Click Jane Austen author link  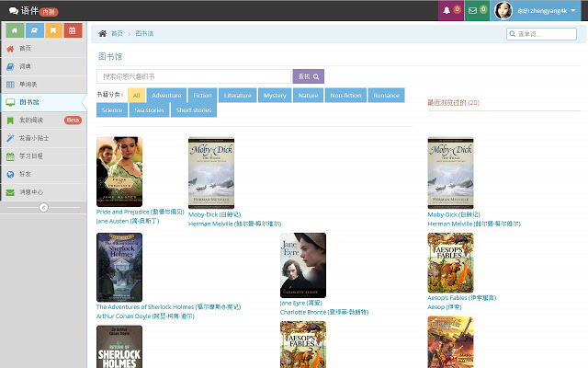coord(128,221)
